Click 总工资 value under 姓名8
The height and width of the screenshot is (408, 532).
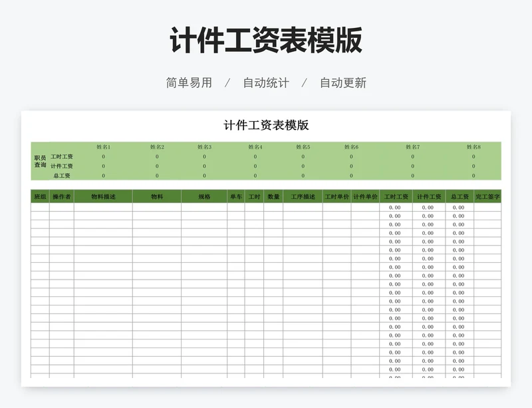[473, 176]
